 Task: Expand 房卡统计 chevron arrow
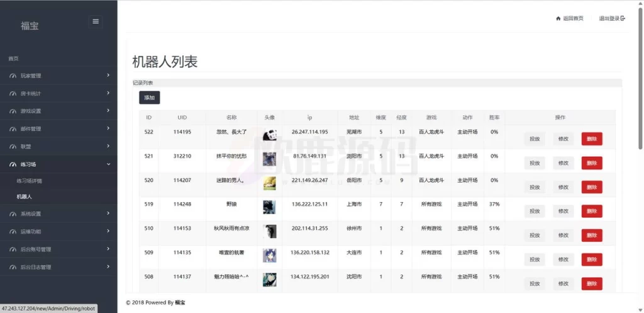click(108, 93)
